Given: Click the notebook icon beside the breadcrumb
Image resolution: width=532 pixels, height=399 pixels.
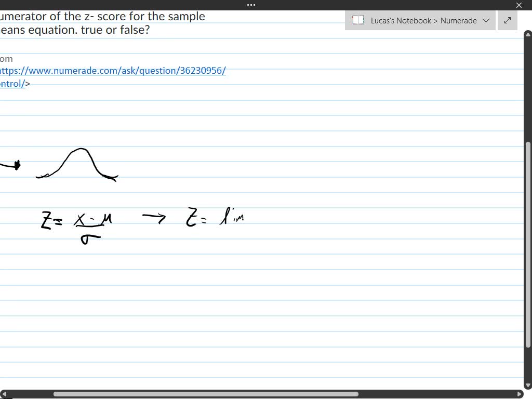Looking at the screenshot, I should pyautogui.click(x=358, y=20).
